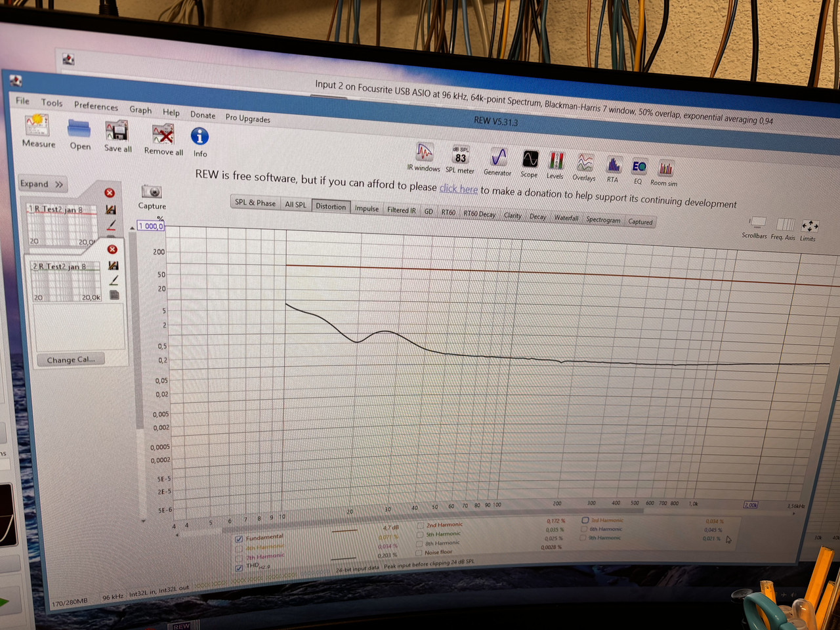840x630 pixels.
Task: Switch to the RT60 Decay tab
Action: click(x=480, y=214)
